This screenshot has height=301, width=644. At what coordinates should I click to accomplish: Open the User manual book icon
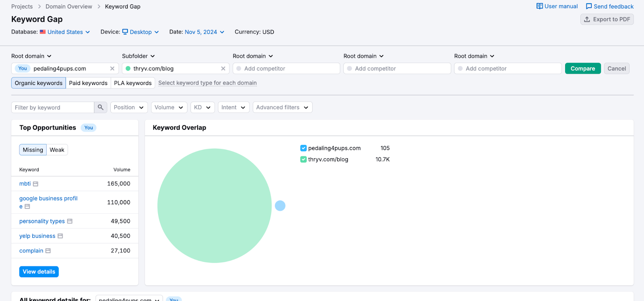pyautogui.click(x=539, y=6)
